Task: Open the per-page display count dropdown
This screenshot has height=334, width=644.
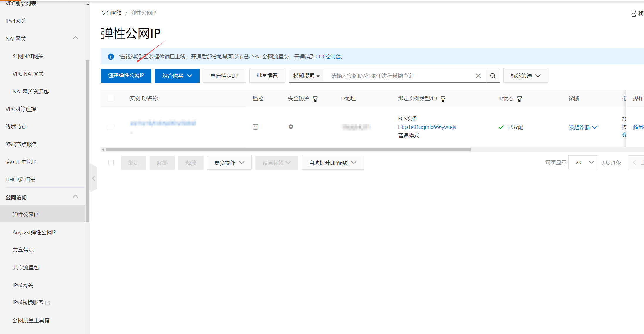Action: tap(583, 163)
